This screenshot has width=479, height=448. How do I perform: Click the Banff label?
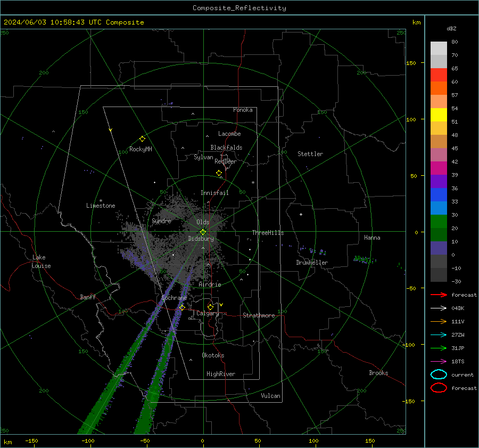88,297
